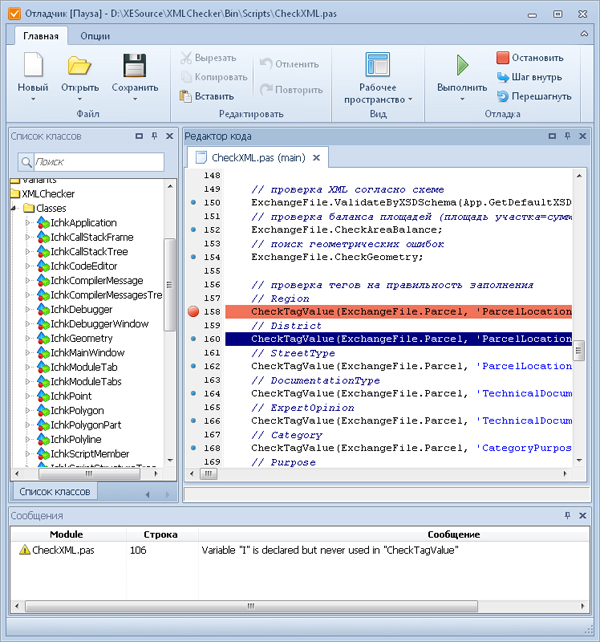This screenshot has height=642, width=600.
Task: Expand the IchkApplication tree node
Action: pyautogui.click(x=28, y=223)
